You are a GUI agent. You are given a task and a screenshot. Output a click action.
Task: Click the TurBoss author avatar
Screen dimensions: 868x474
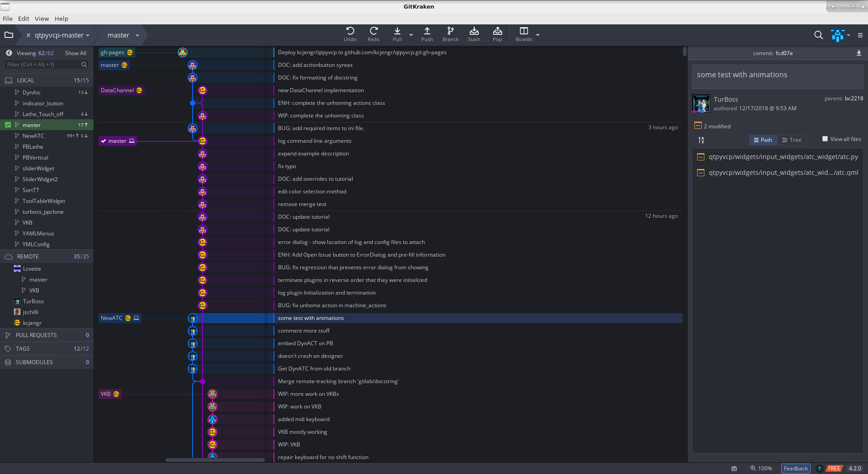(701, 103)
